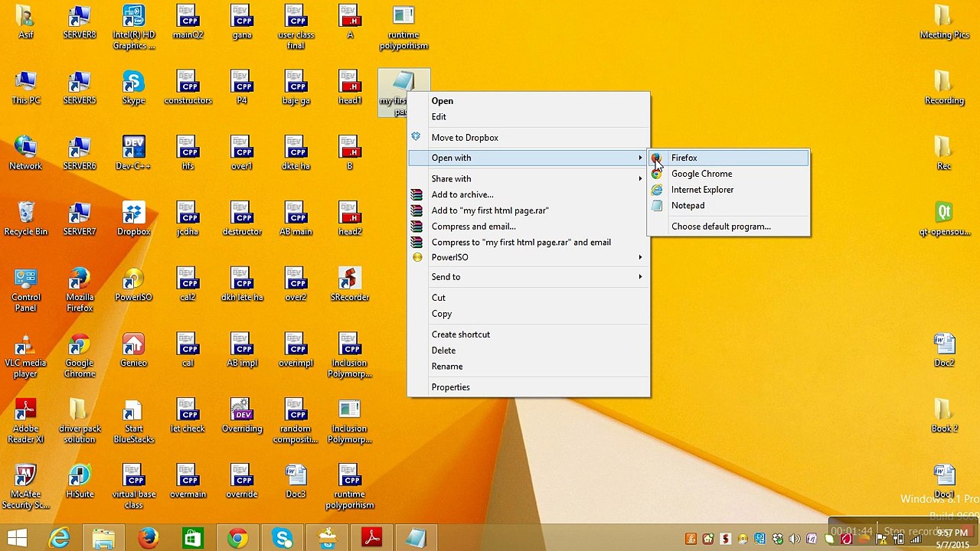
Task: Click the Windows Start button
Action: 17,538
